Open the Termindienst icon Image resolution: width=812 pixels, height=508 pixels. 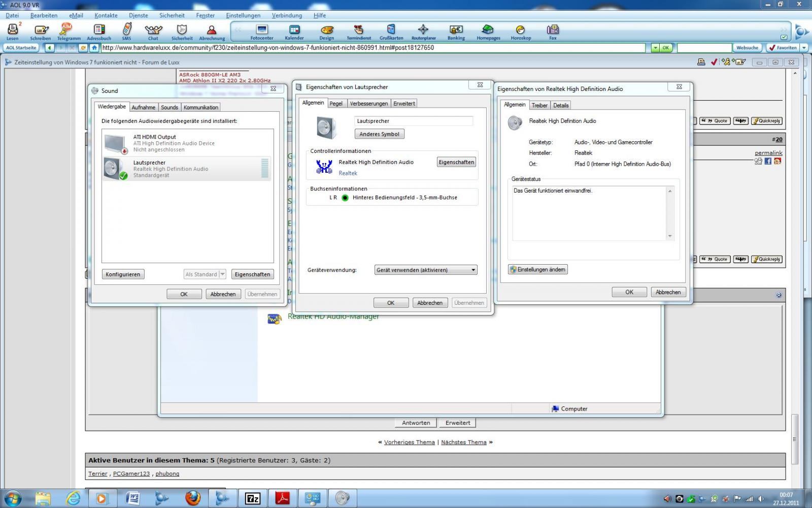click(359, 31)
